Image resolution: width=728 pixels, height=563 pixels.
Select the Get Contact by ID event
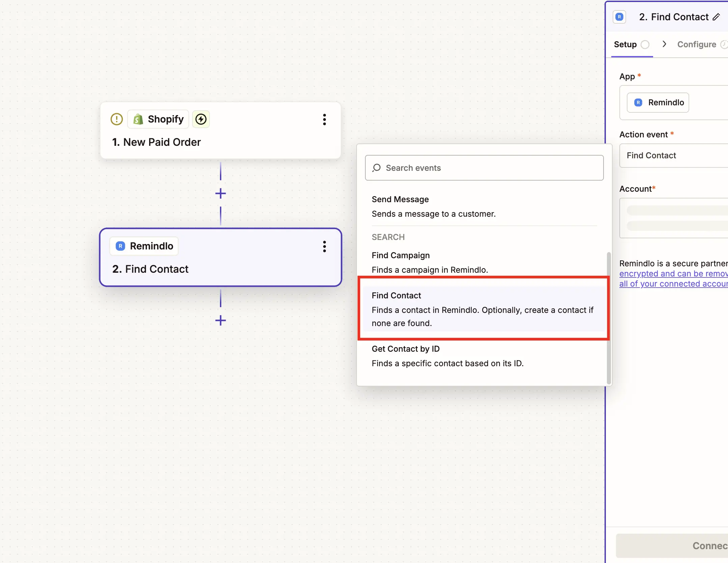(x=484, y=356)
